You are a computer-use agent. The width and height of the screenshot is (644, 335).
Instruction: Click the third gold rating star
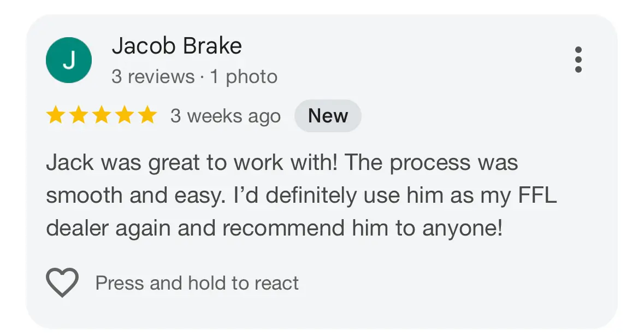[101, 116]
